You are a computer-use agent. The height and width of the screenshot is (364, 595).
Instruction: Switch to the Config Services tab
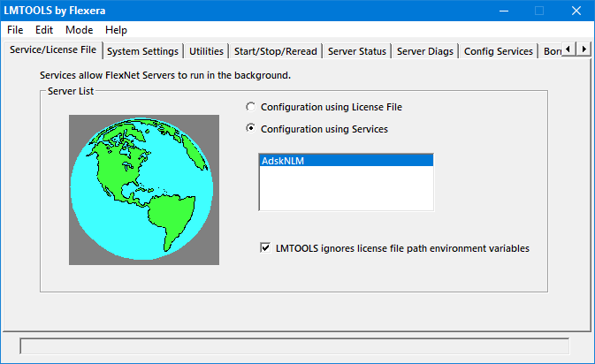point(499,51)
